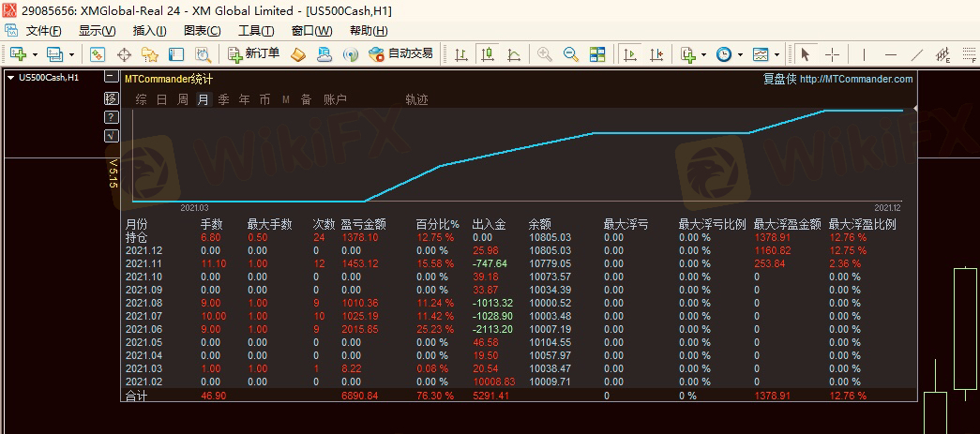Open the 帮助 menu
The height and width of the screenshot is (434, 980).
(361, 31)
